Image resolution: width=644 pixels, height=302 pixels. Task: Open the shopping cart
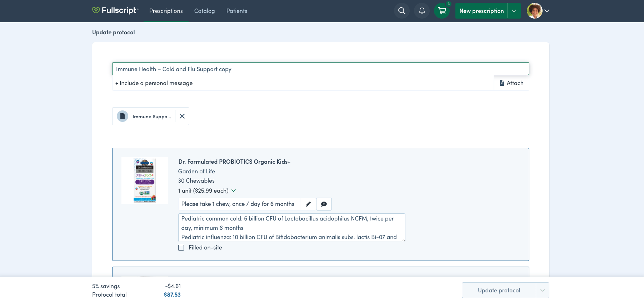pyautogui.click(x=442, y=11)
